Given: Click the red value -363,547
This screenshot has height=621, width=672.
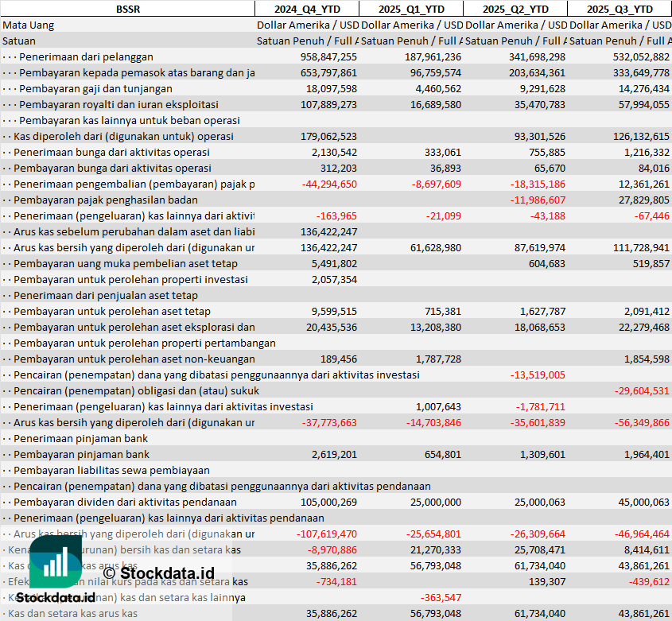Looking at the screenshot, I should 441,597.
